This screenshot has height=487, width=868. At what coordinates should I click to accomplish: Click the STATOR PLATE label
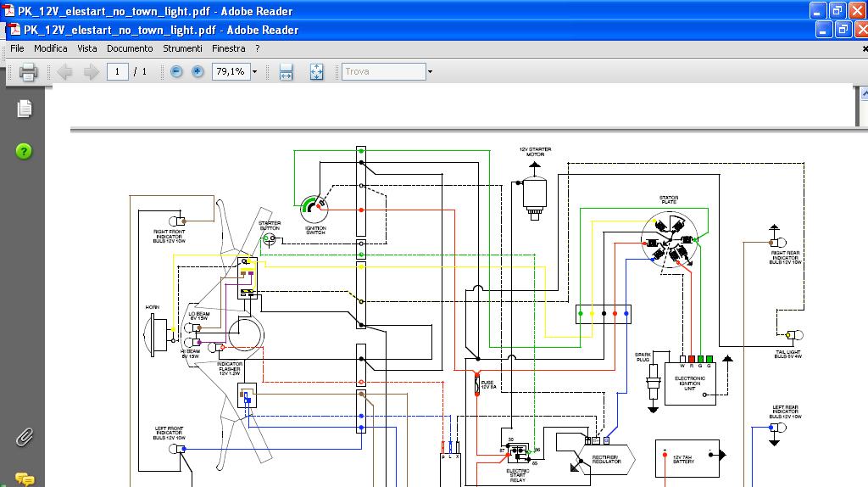point(668,200)
